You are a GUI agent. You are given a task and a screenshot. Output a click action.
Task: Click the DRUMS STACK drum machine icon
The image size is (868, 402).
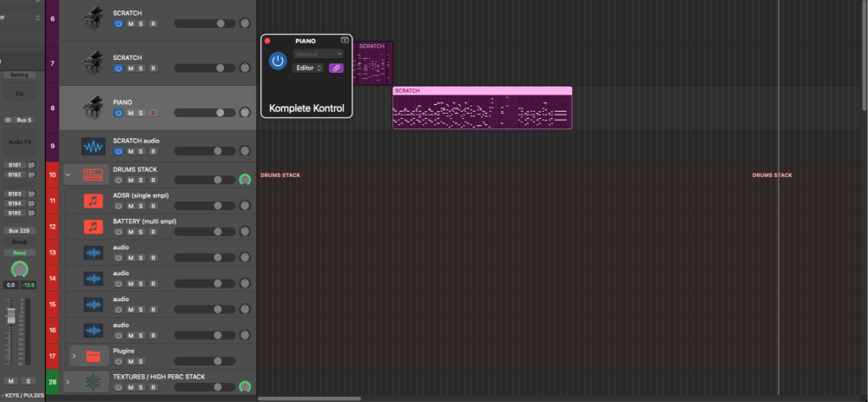[x=93, y=175]
